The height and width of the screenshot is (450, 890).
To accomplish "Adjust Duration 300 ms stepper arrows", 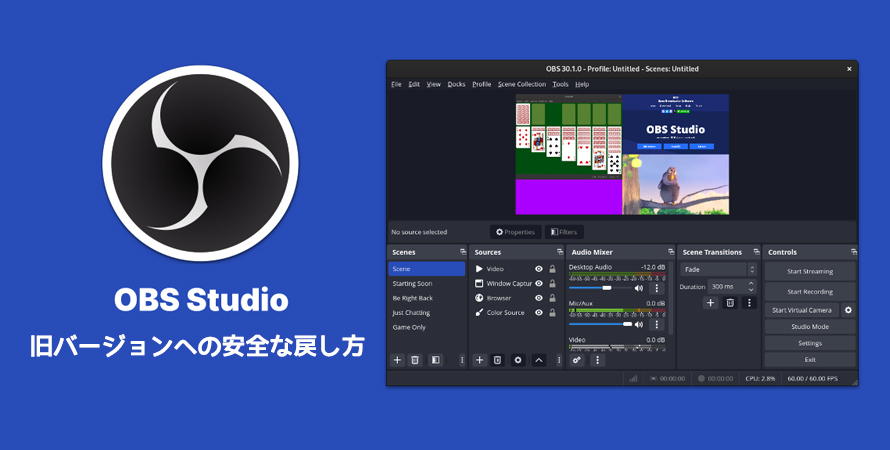I will pos(752,287).
